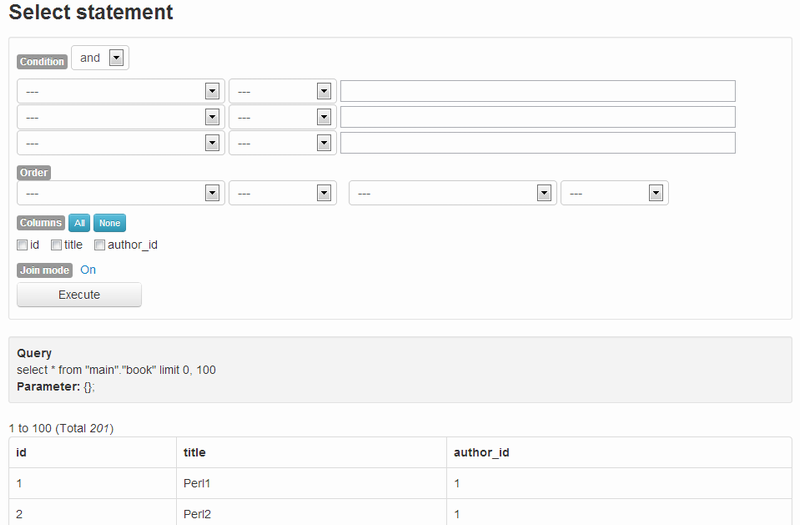Click the All columns button
This screenshot has width=800, height=525.
coord(80,223)
